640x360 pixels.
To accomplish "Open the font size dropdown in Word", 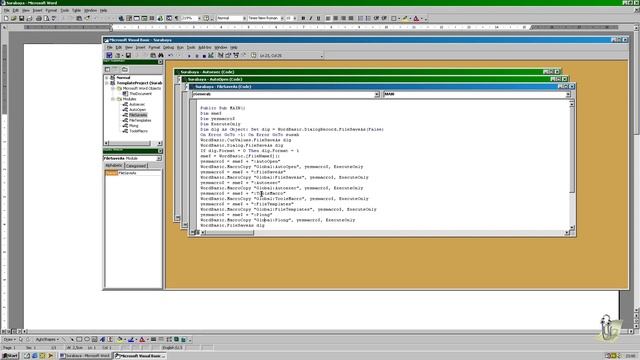I will click(x=295, y=18).
